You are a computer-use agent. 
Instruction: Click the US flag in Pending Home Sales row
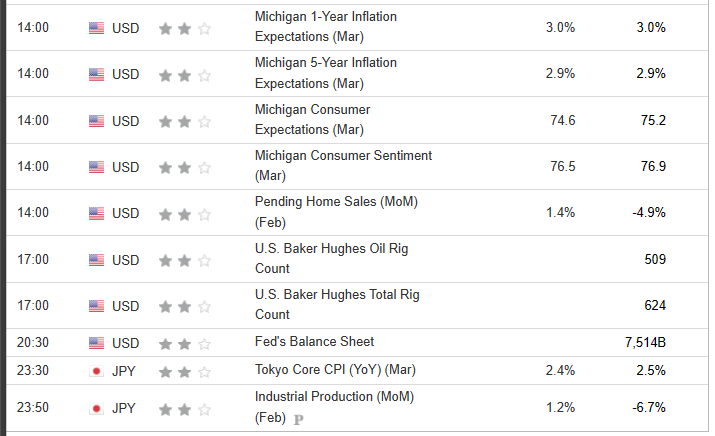coord(96,213)
